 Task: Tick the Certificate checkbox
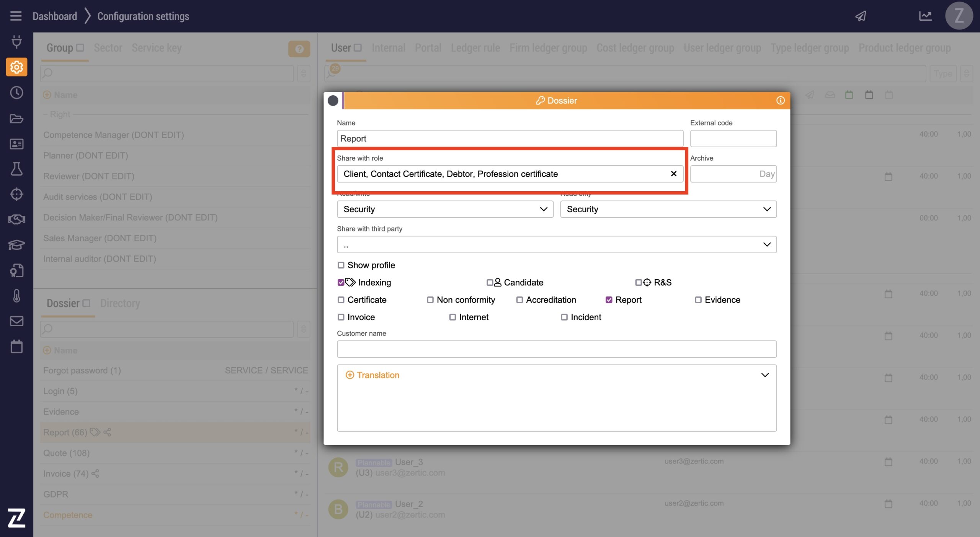(341, 300)
